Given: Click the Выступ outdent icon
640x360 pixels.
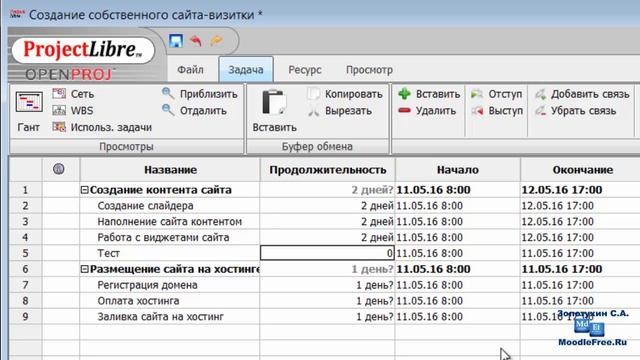Looking at the screenshot, I should coord(477,111).
